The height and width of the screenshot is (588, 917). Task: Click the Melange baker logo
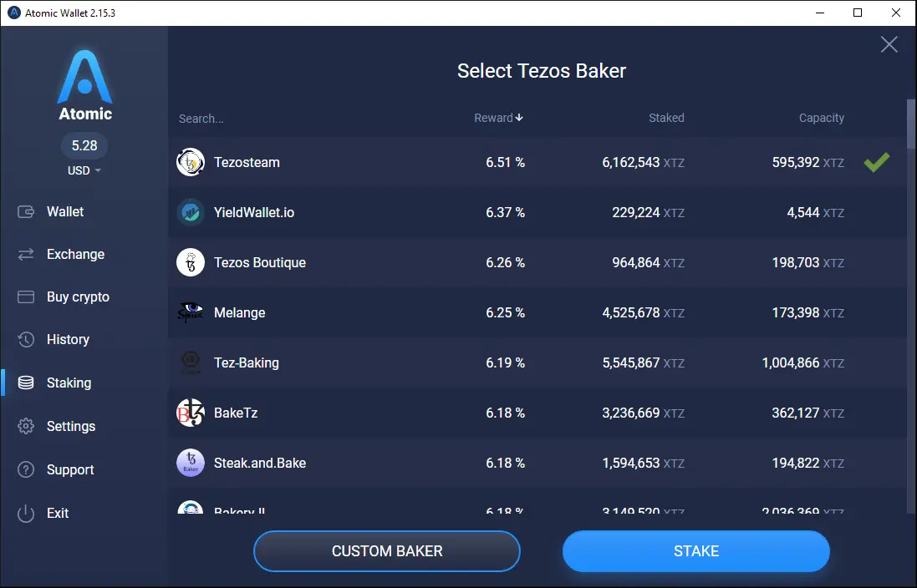pyautogui.click(x=191, y=312)
